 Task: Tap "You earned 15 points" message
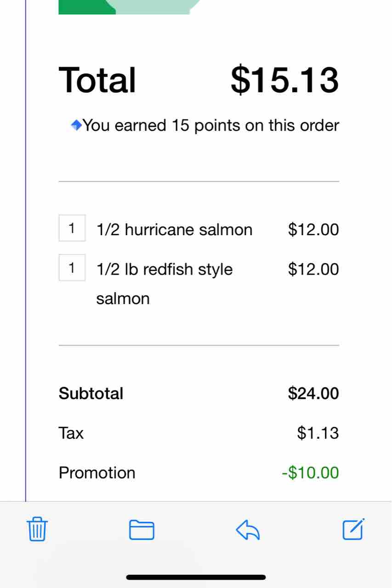(x=211, y=125)
